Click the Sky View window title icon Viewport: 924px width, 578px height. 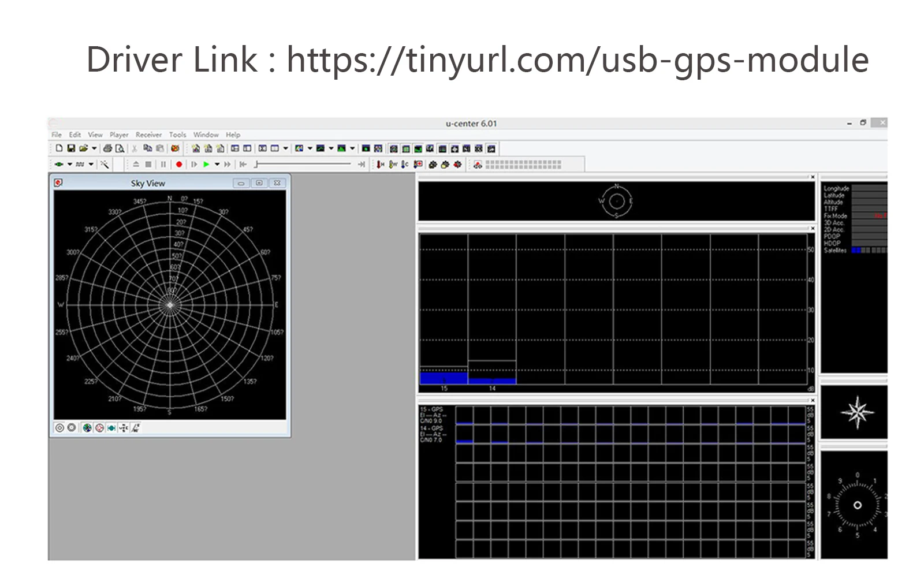click(x=58, y=183)
